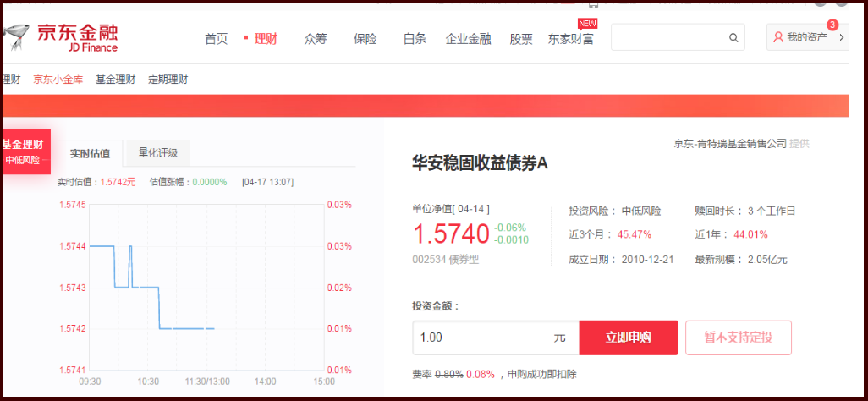Open 企业金融 navigation item
The width and height of the screenshot is (868, 401).
(469, 39)
